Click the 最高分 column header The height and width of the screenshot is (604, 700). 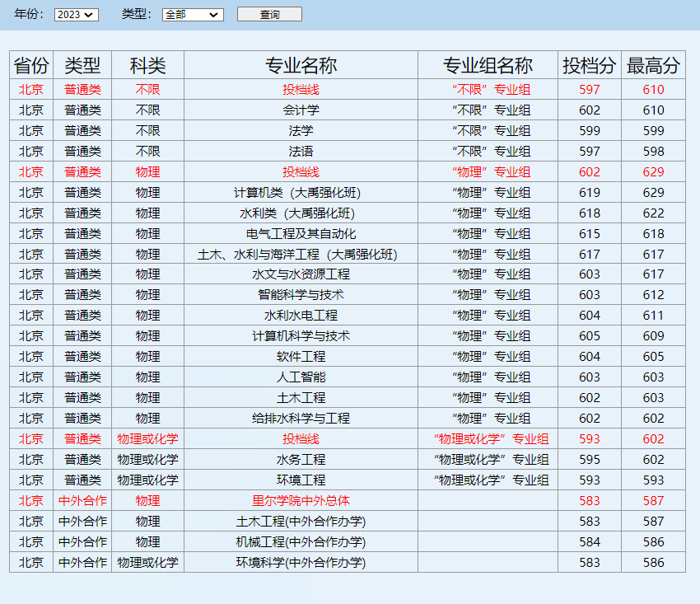(653, 65)
